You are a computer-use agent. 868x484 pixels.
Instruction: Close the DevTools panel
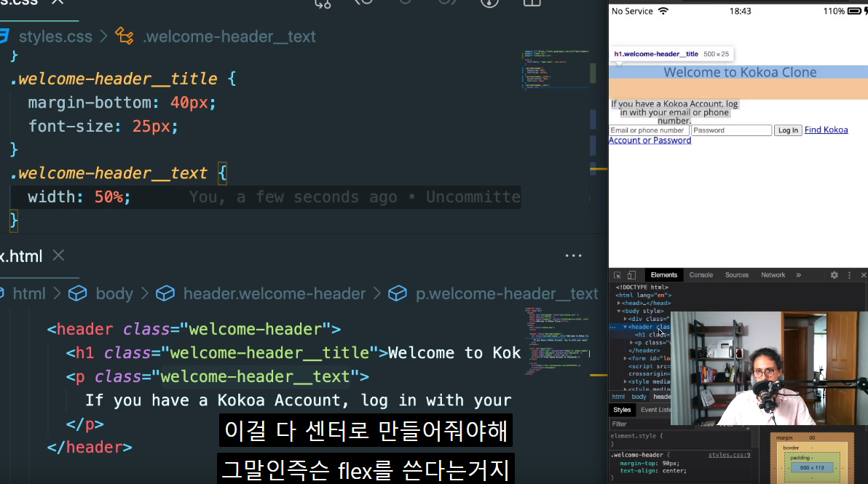[x=864, y=275]
